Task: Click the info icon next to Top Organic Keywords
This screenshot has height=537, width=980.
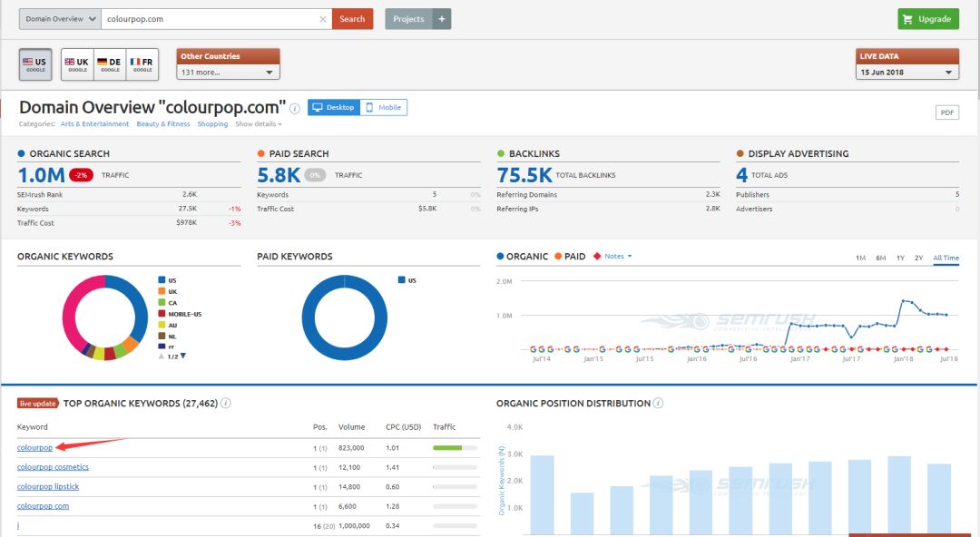Action: tap(226, 404)
